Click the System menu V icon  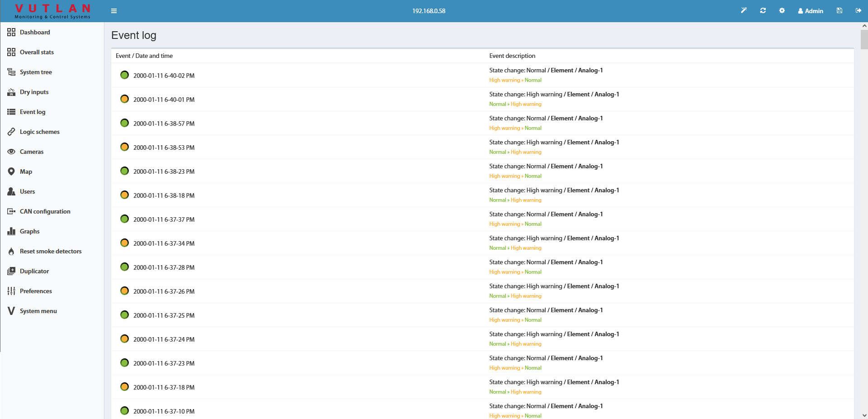click(x=11, y=311)
